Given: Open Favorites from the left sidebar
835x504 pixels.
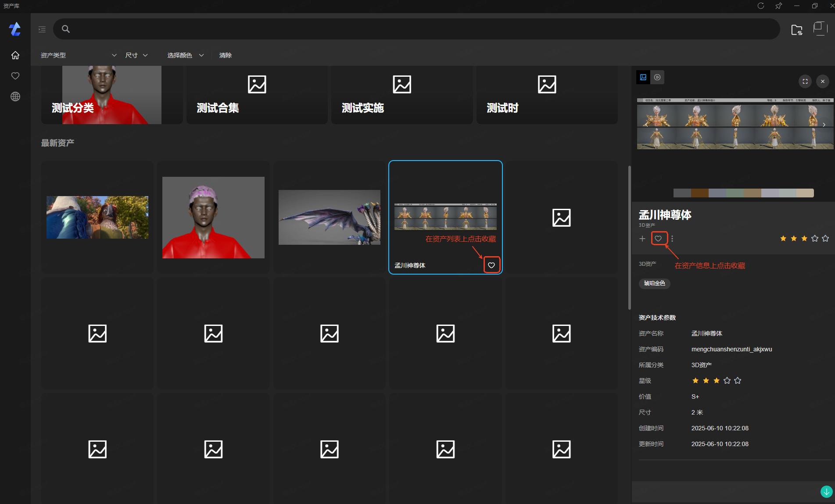Looking at the screenshot, I should coord(15,76).
